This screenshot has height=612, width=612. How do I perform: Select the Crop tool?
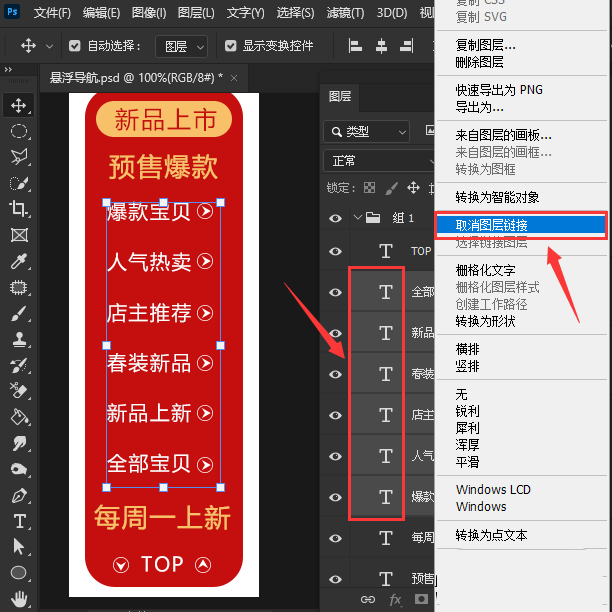click(x=18, y=208)
